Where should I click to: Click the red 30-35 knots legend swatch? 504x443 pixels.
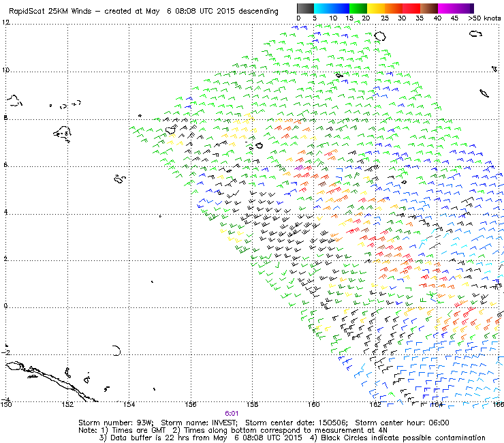(x=411, y=8)
